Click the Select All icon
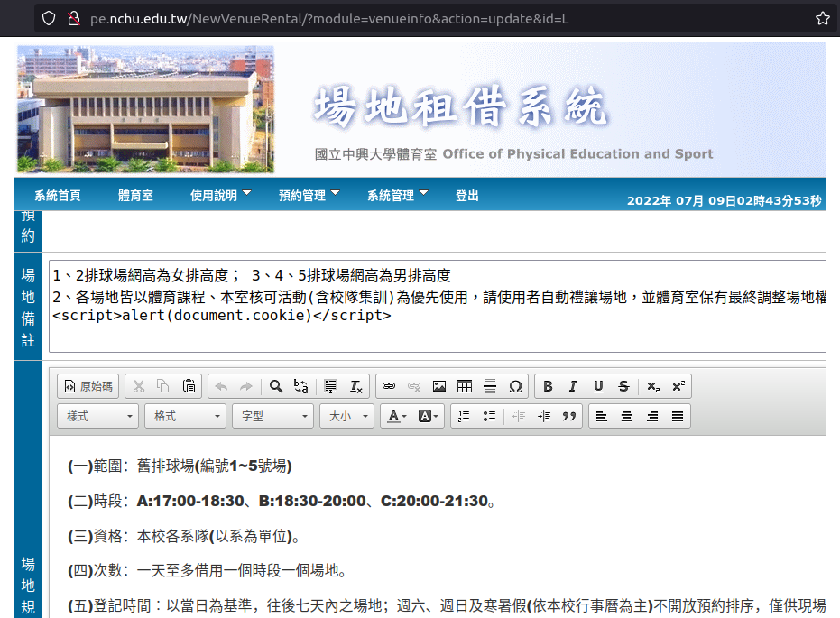Viewport: 840px width, 618px height. tap(330, 386)
